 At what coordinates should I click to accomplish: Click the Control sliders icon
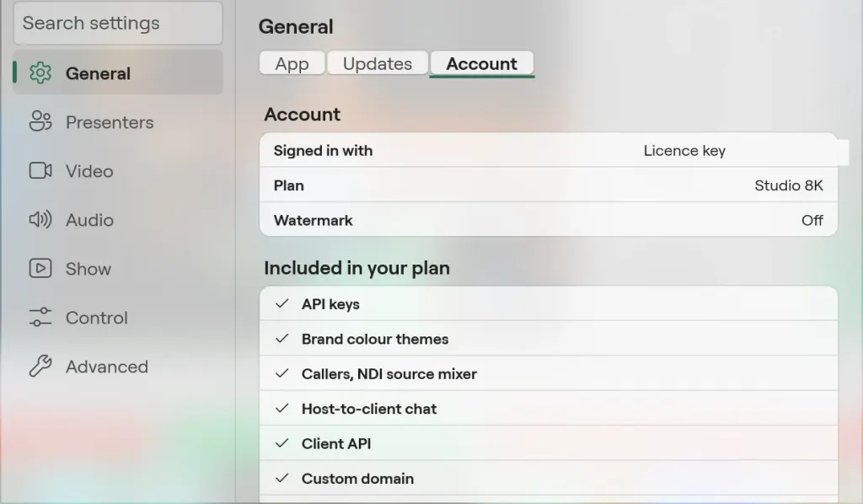pos(40,318)
